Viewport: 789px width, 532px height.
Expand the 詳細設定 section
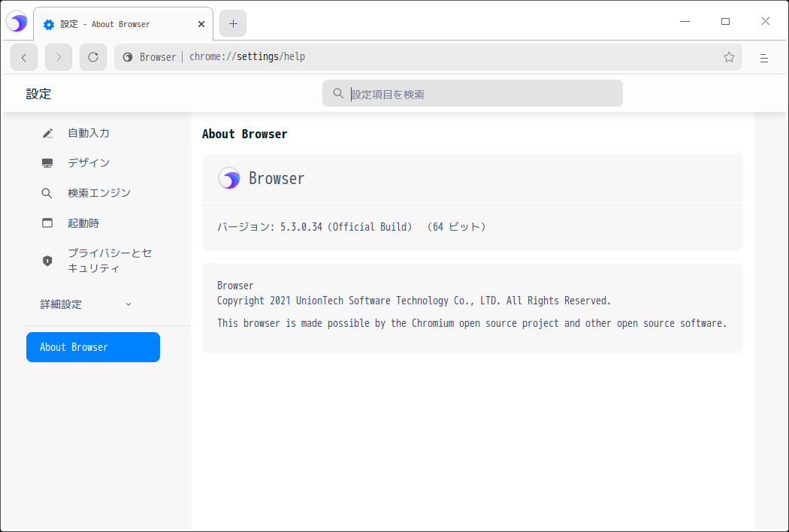86,304
